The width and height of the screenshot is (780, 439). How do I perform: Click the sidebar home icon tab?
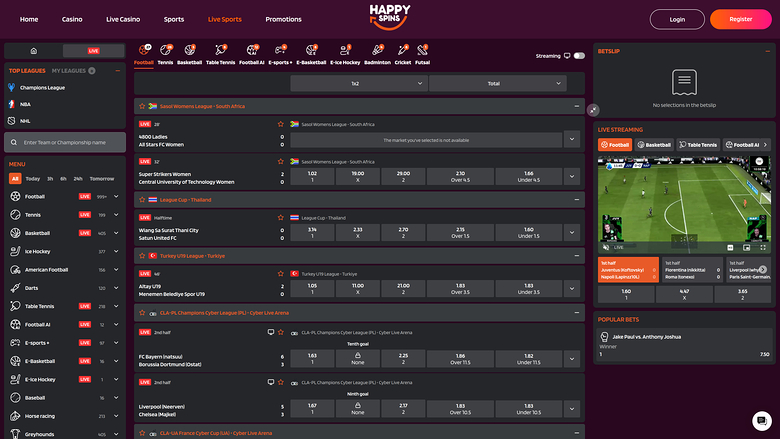coord(34,51)
